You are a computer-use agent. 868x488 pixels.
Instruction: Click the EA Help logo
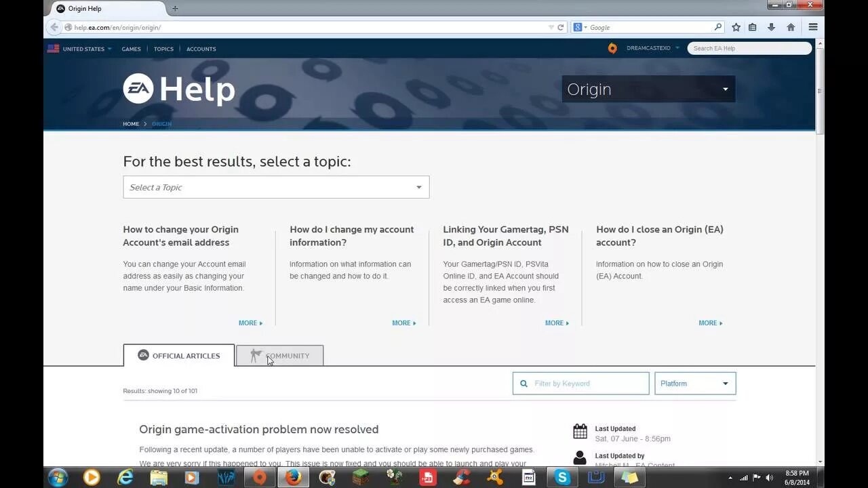pos(179,89)
